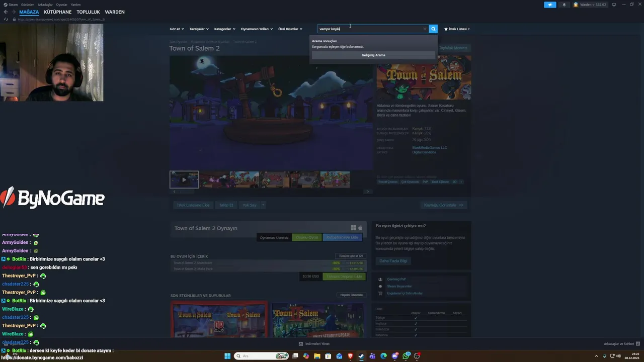
Task: Go back with the left arrow
Action: point(6,12)
